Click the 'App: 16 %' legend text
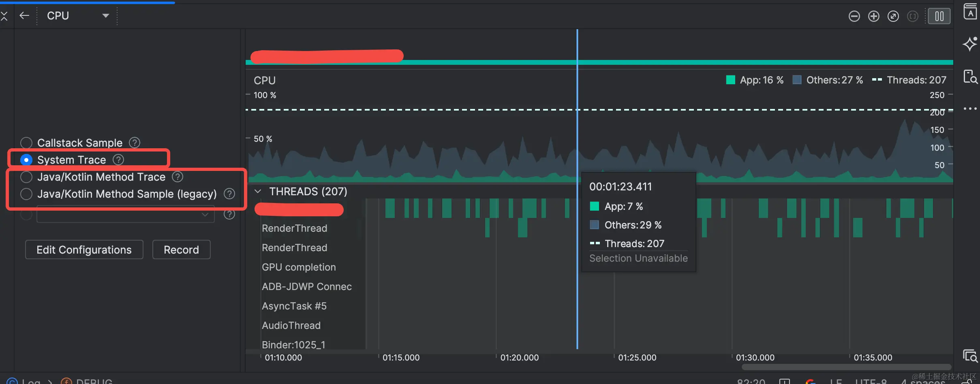Image resolution: width=980 pixels, height=384 pixels. coord(762,80)
